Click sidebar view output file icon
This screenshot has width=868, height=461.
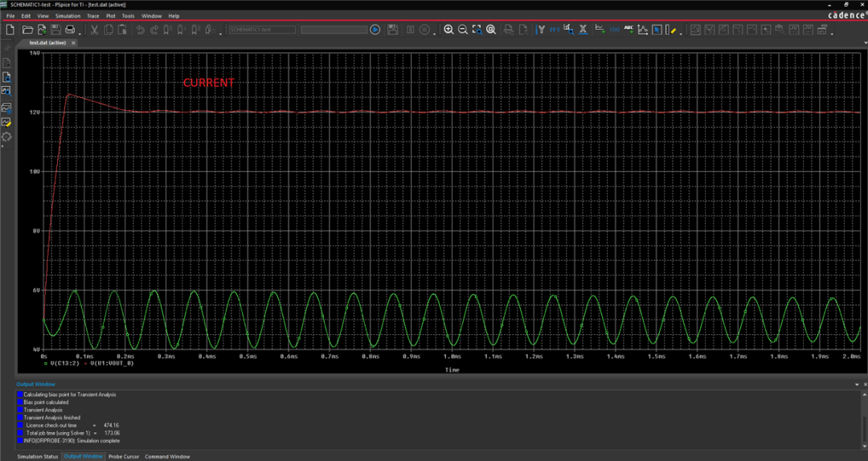pos(6,77)
